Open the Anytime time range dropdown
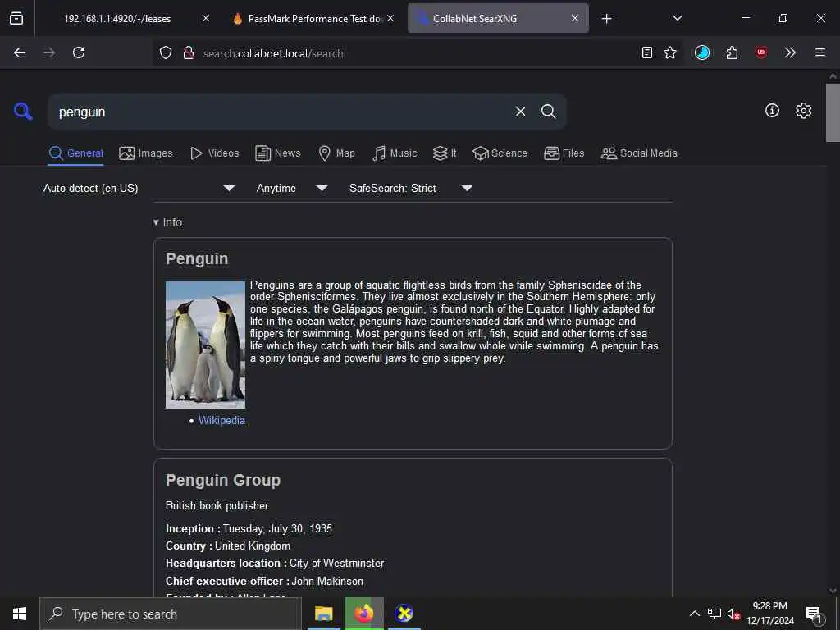This screenshot has height=630, width=840. (x=291, y=188)
